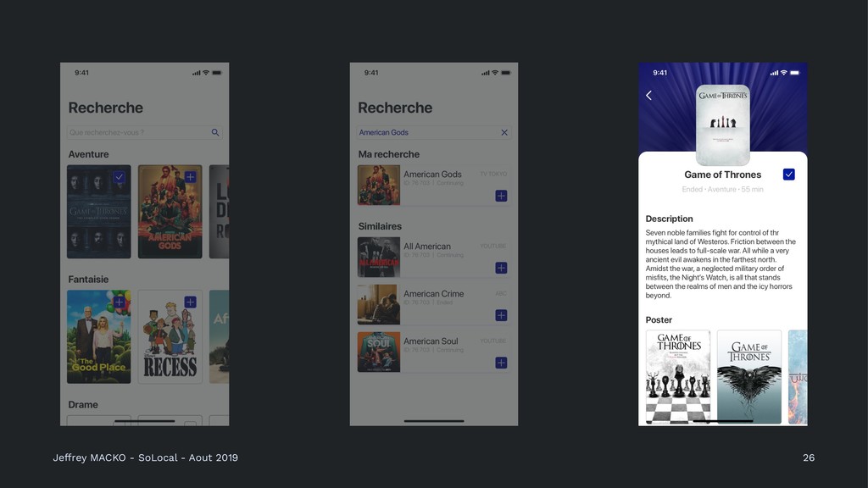Click the American Crime title text
The height and width of the screenshot is (488, 868).
[433, 294]
